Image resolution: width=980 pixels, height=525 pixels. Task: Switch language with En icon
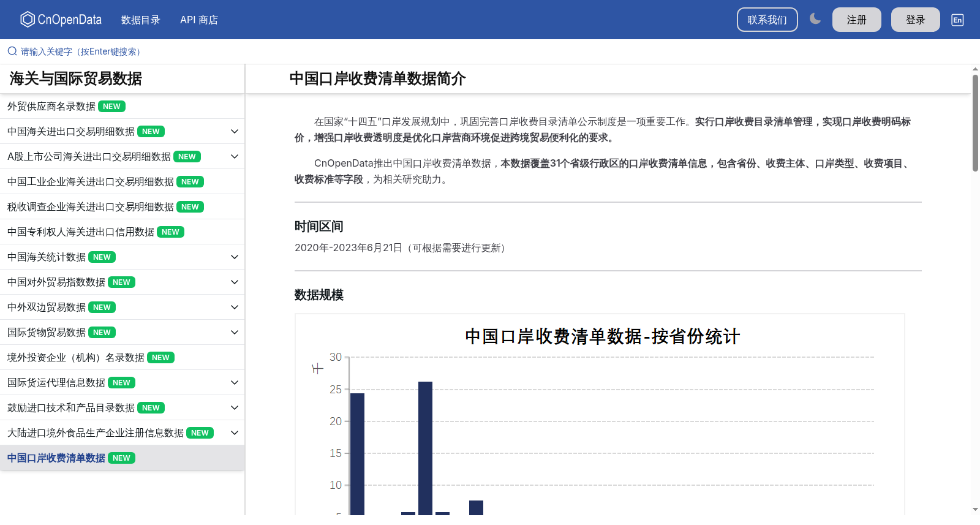click(x=957, y=20)
